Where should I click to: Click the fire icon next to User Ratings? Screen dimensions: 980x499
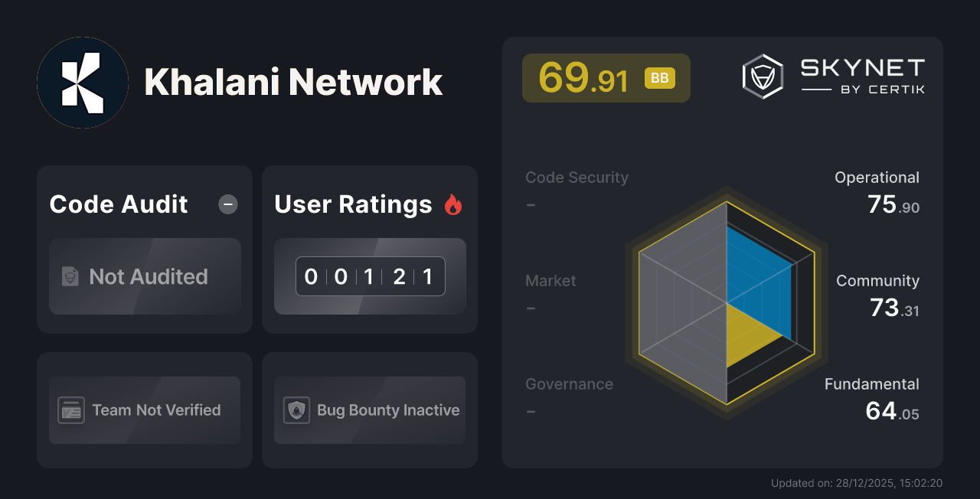(452, 204)
